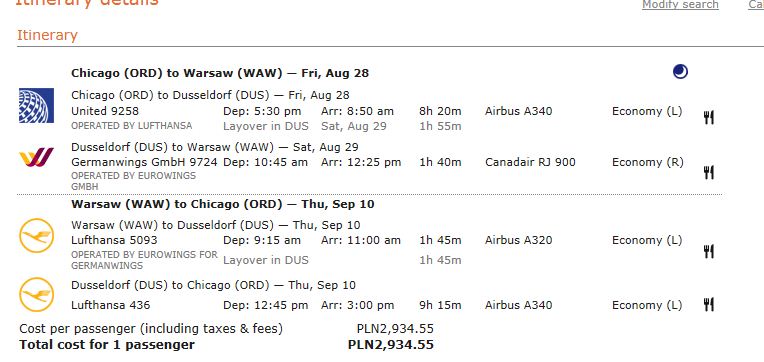Select Warsaw to Chicago Thu, Sep 10 heading
Image resolution: width=764 pixels, height=362 pixels.
(223, 204)
